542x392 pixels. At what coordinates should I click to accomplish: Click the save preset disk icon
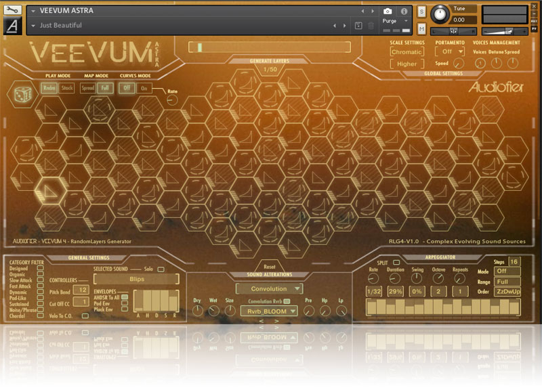click(358, 26)
